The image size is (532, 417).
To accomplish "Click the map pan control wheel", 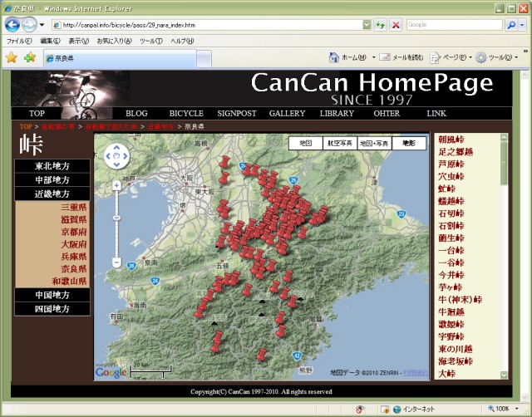I will (116, 156).
